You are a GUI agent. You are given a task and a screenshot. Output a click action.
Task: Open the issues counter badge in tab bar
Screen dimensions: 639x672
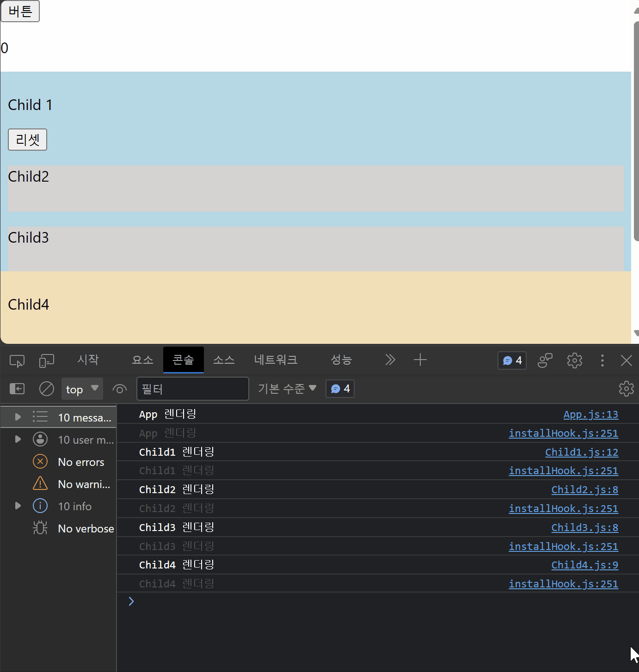(x=512, y=360)
